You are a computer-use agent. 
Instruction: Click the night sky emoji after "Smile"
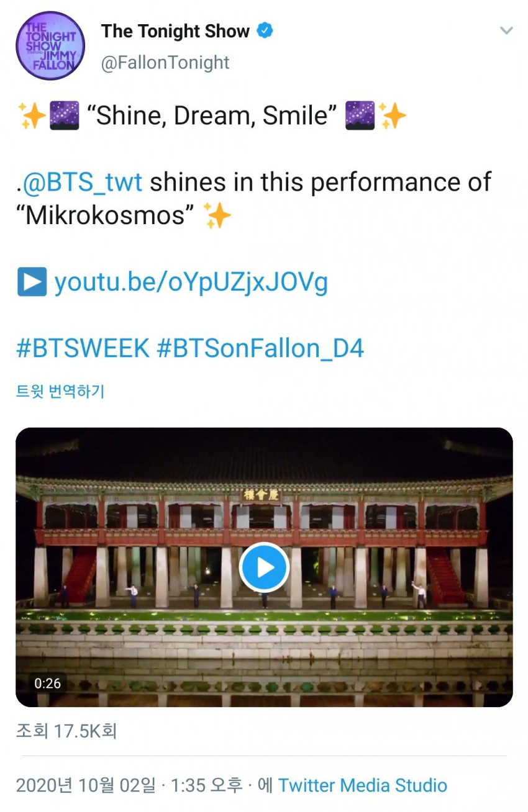[x=360, y=116]
